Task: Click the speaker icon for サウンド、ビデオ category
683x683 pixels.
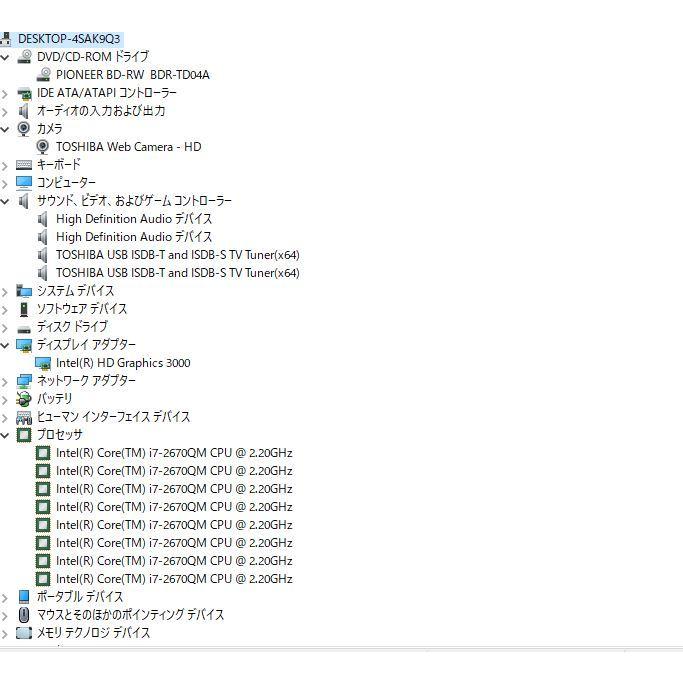Action: (24, 201)
